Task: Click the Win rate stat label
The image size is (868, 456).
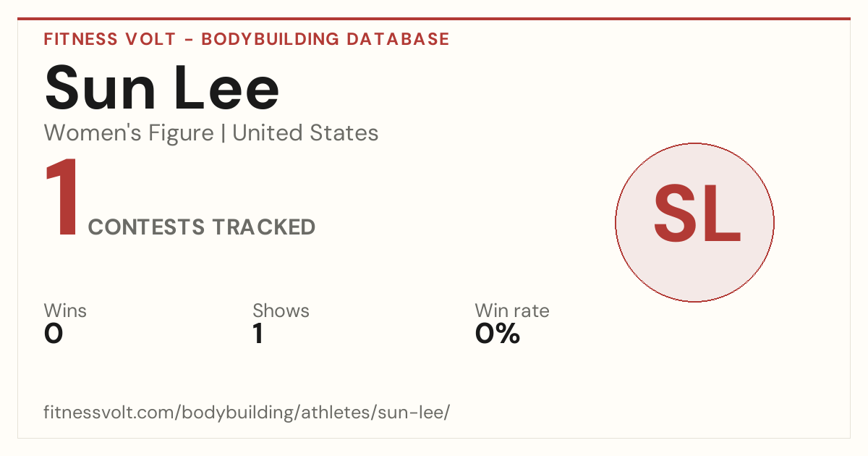Action: 512,311
